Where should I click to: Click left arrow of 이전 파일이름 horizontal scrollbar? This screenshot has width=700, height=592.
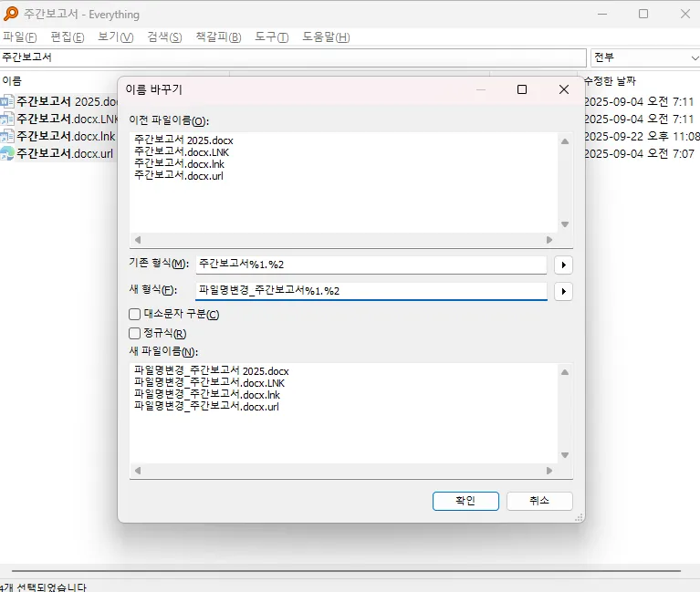pos(138,240)
